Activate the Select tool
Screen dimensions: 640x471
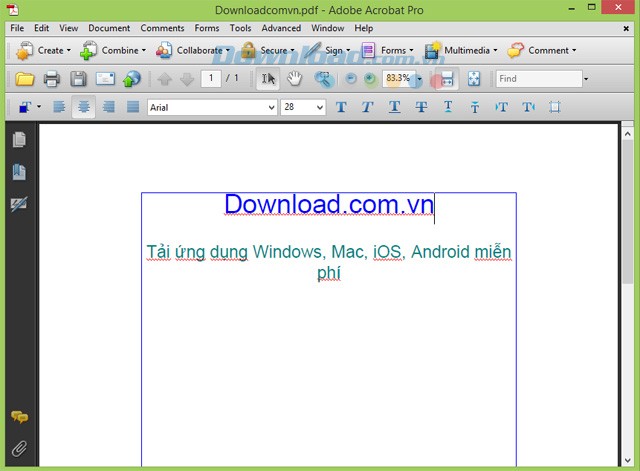pyautogui.click(x=268, y=79)
